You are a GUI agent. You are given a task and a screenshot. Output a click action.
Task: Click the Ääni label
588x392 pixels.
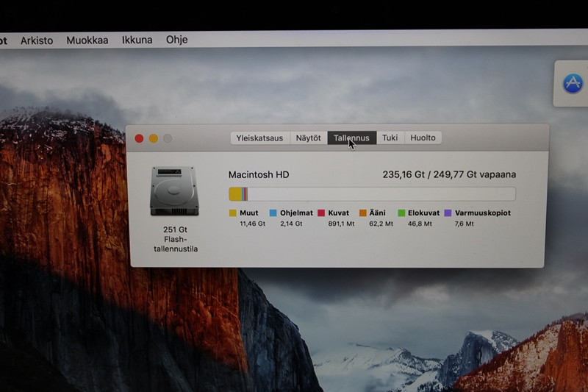[377, 213]
